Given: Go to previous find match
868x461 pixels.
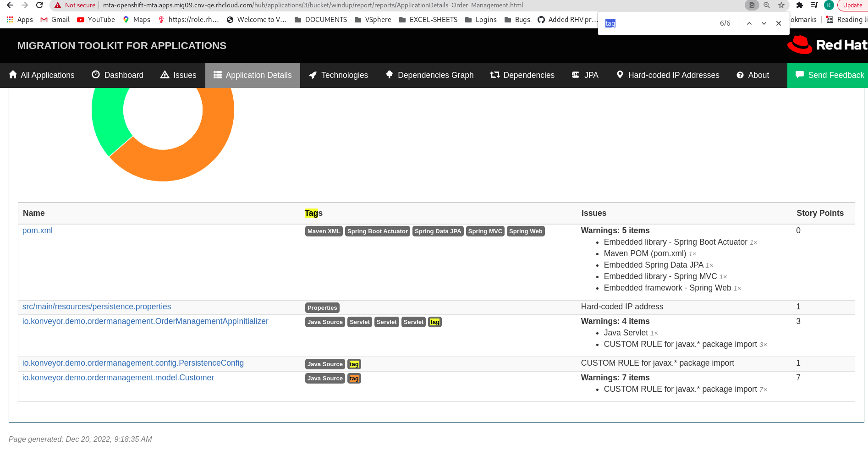Looking at the screenshot, I should click(x=749, y=23).
